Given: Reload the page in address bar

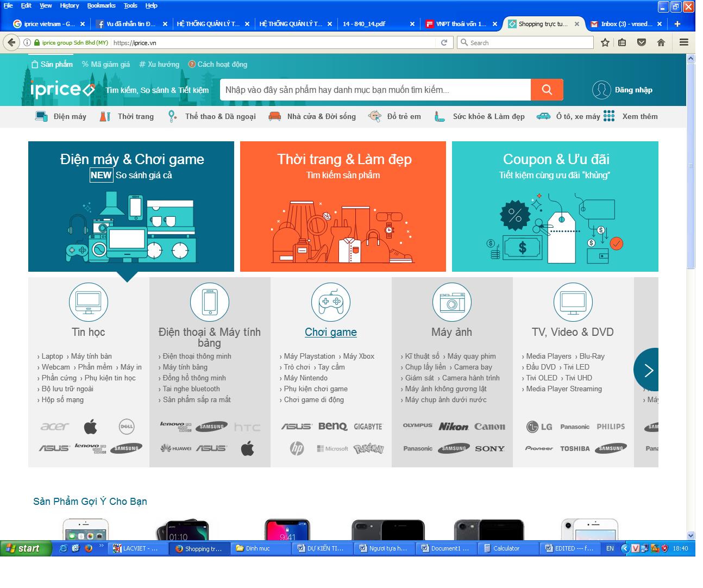Looking at the screenshot, I should pyautogui.click(x=444, y=42).
